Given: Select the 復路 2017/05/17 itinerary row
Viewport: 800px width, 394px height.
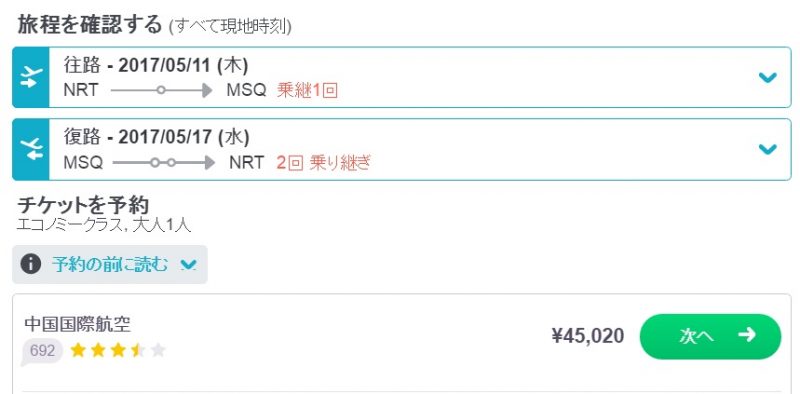Looking at the screenshot, I should 402,149.
